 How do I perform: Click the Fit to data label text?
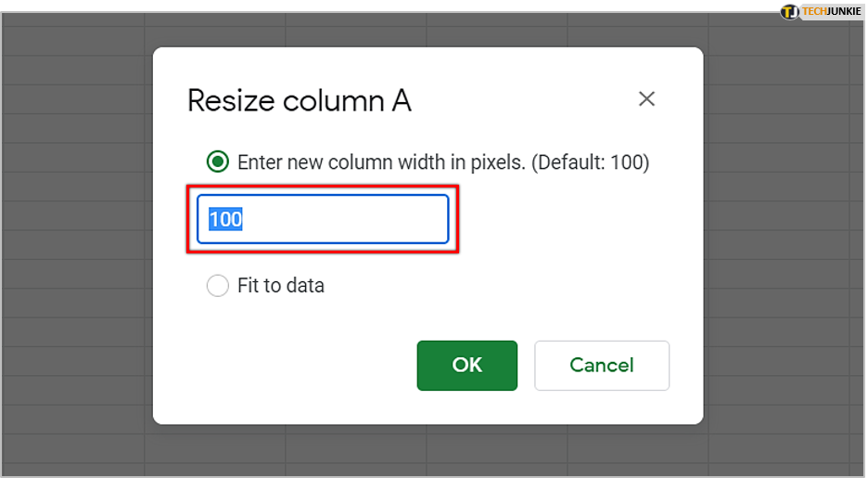pos(281,285)
